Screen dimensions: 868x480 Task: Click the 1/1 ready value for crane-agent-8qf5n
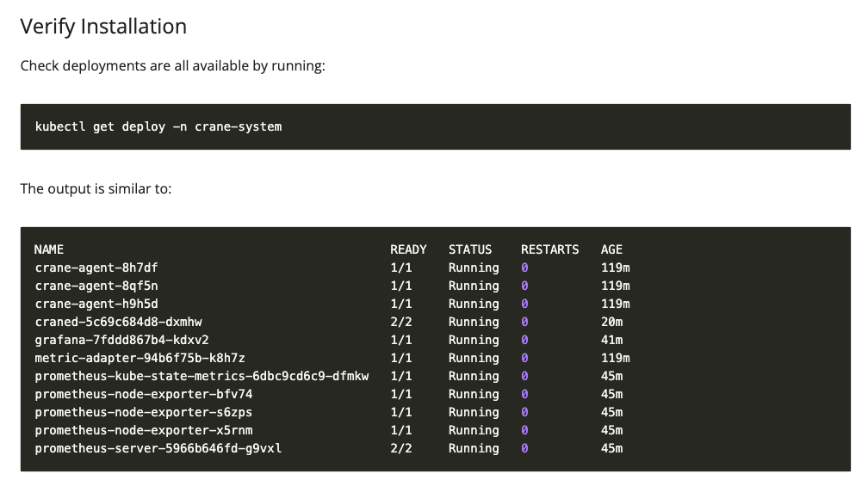tap(401, 286)
